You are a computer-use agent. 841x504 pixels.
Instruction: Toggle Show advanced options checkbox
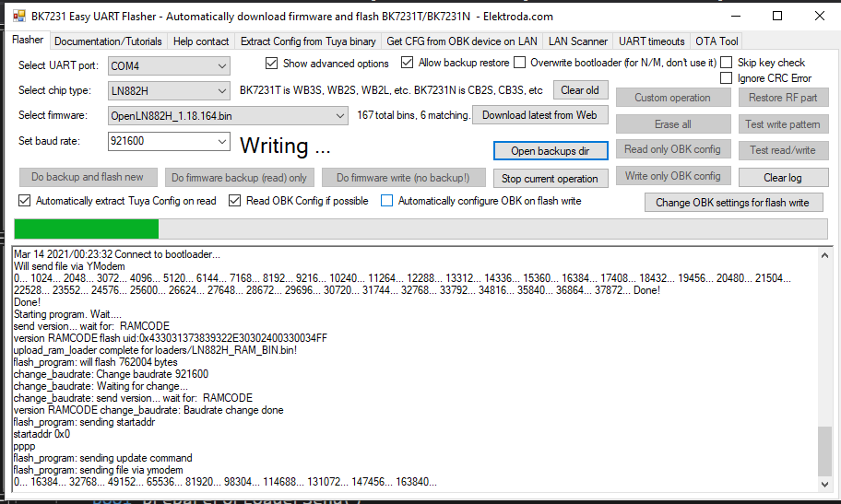271,64
